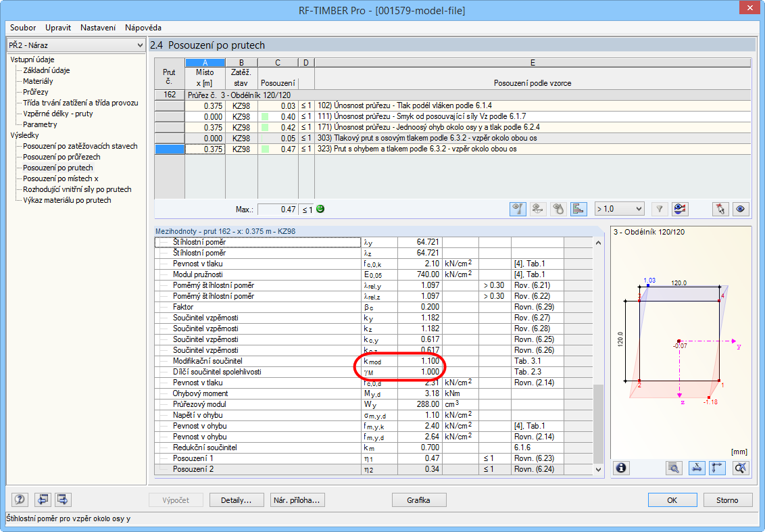The height and width of the screenshot is (532, 765).
Task: Toggle the cross-section filter icon in results toolbar
Action: (518, 209)
